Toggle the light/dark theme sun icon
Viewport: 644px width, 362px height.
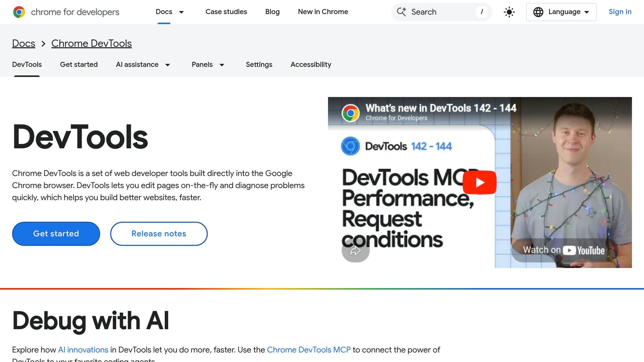click(x=509, y=12)
